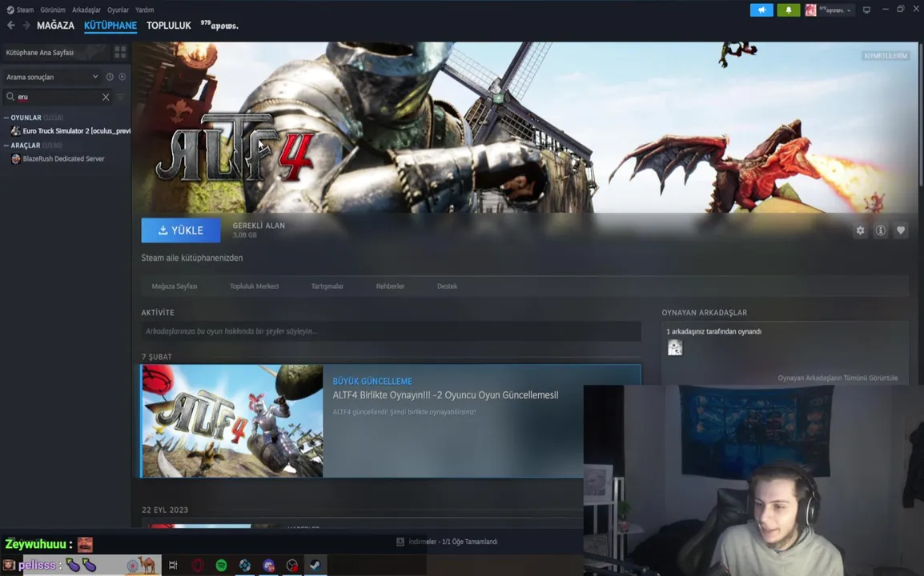This screenshot has height=576, width=924.
Task: Open the Yardım menu
Action: click(x=144, y=10)
